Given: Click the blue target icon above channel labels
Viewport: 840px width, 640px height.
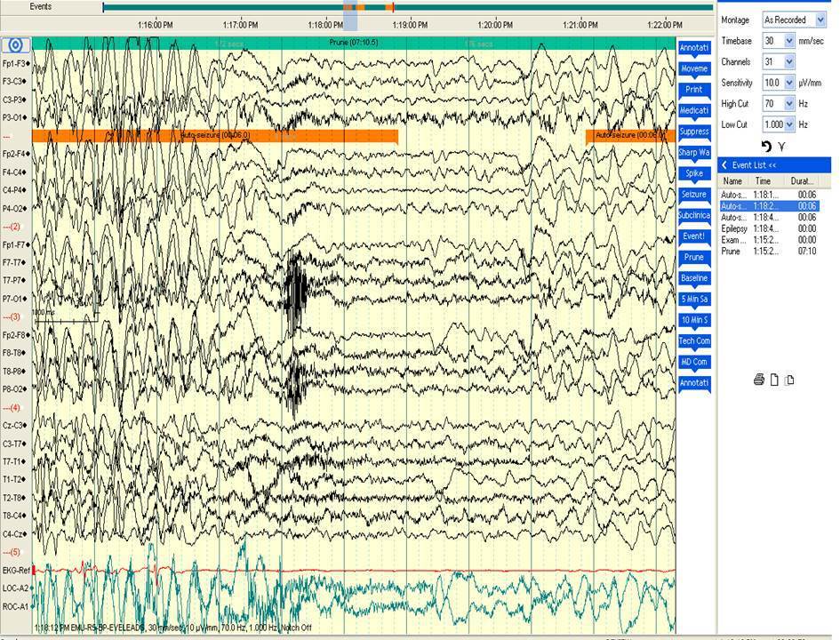Looking at the screenshot, I should point(16,45).
